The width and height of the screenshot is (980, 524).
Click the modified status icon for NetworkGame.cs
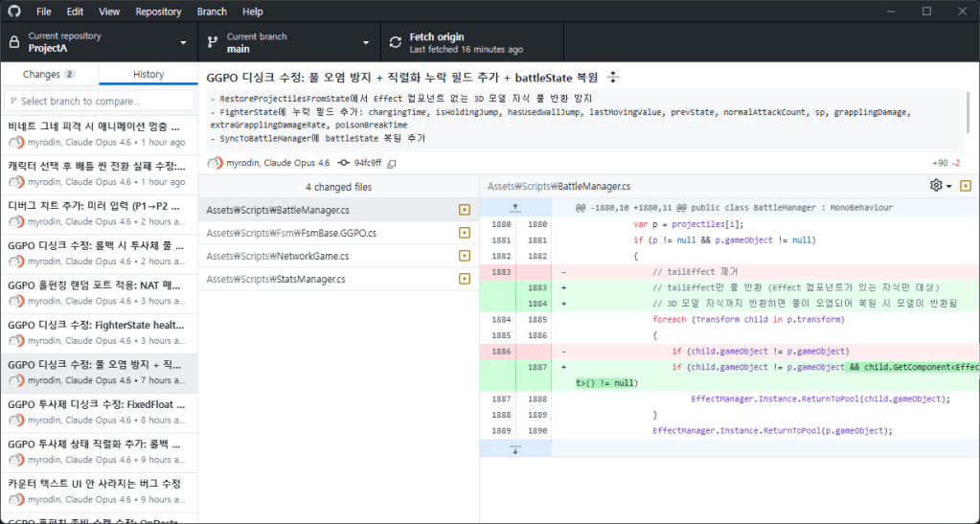tap(465, 256)
